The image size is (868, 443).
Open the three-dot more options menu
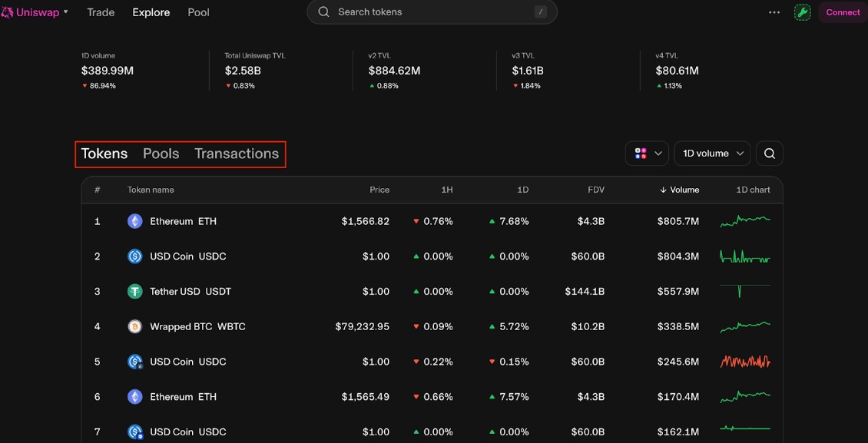(774, 12)
